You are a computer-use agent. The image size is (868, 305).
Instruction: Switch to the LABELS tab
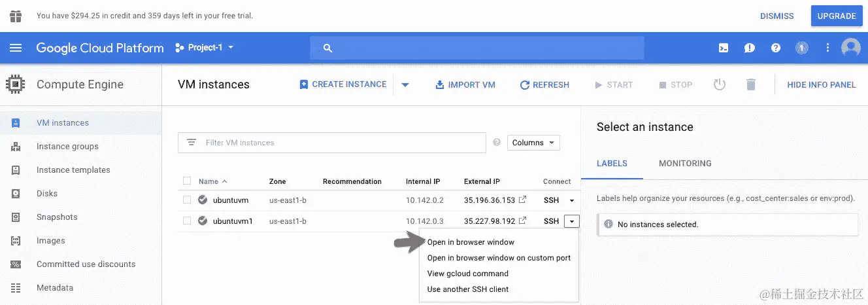pos(612,164)
